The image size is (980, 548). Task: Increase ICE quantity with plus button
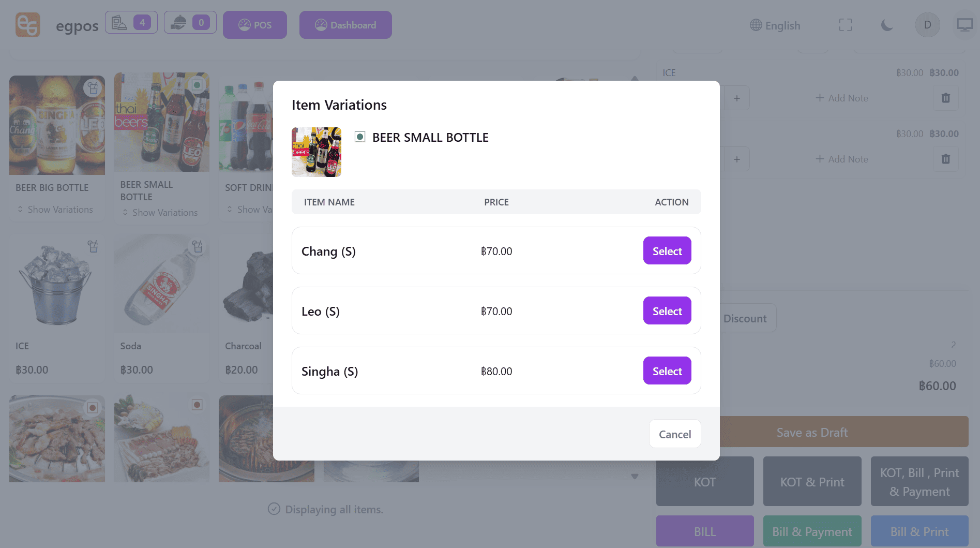pos(736,98)
